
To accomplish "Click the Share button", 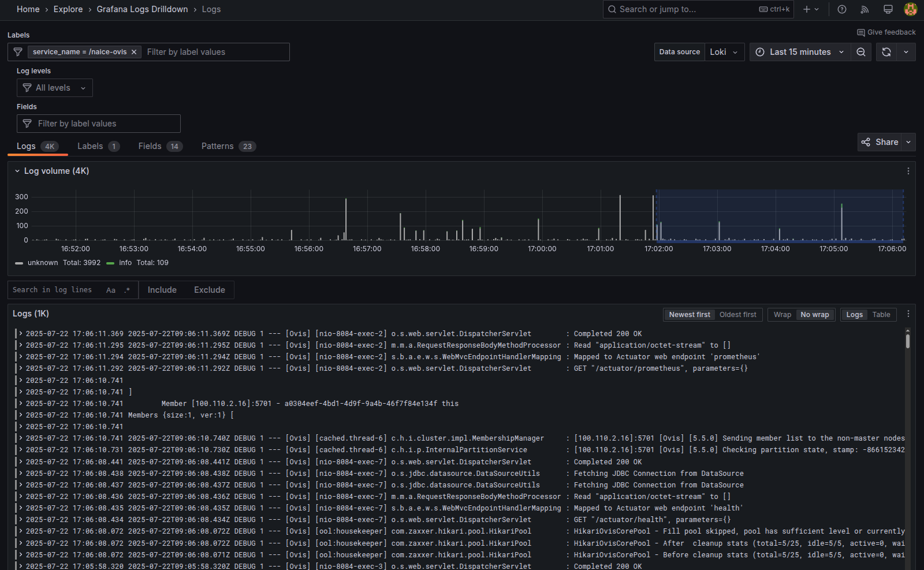I will pos(880,142).
